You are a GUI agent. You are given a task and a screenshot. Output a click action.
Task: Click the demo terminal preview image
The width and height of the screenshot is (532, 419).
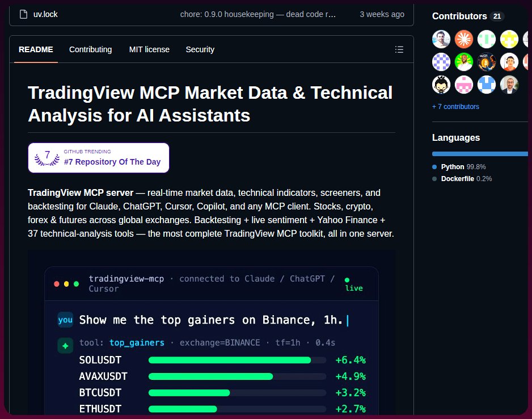pos(212,333)
